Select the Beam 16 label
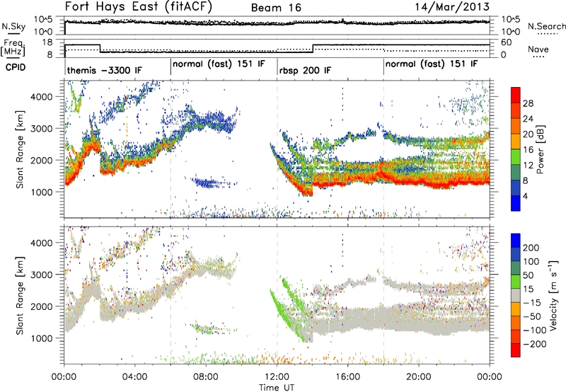 point(276,8)
